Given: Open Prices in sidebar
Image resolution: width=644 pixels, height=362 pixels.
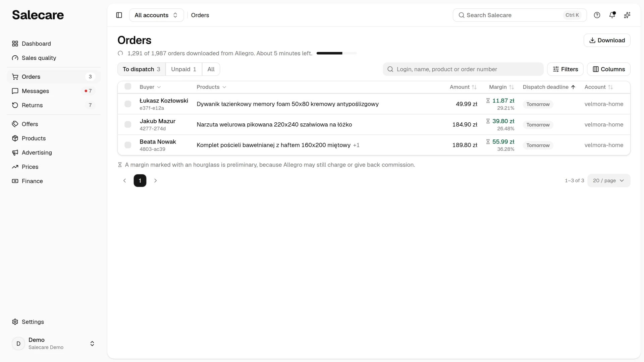Looking at the screenshot, I should [x=54, y=167].
